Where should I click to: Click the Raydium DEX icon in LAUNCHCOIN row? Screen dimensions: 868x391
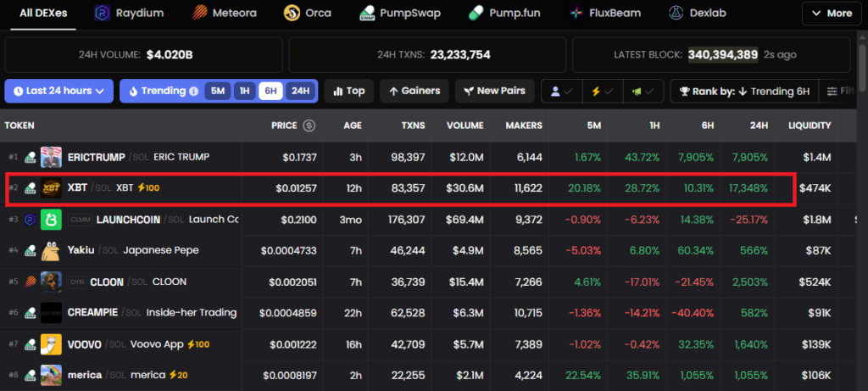(29, 220)
